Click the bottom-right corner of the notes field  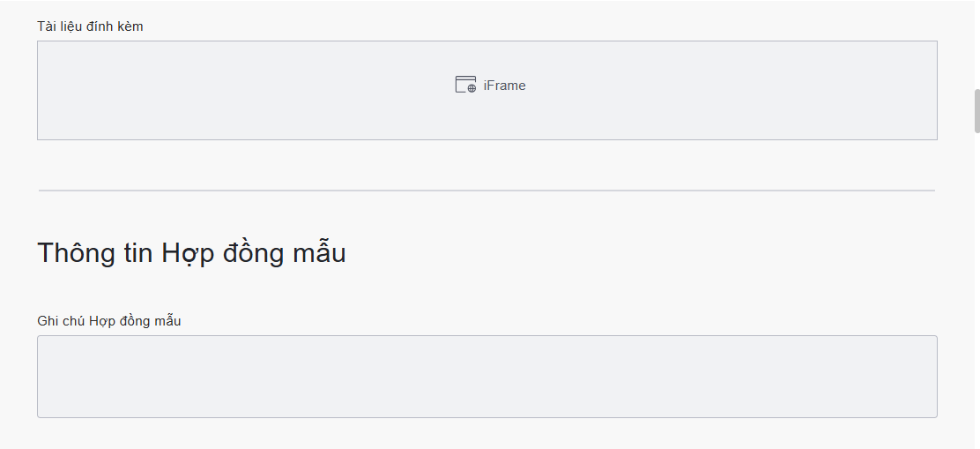coord(934,415)
